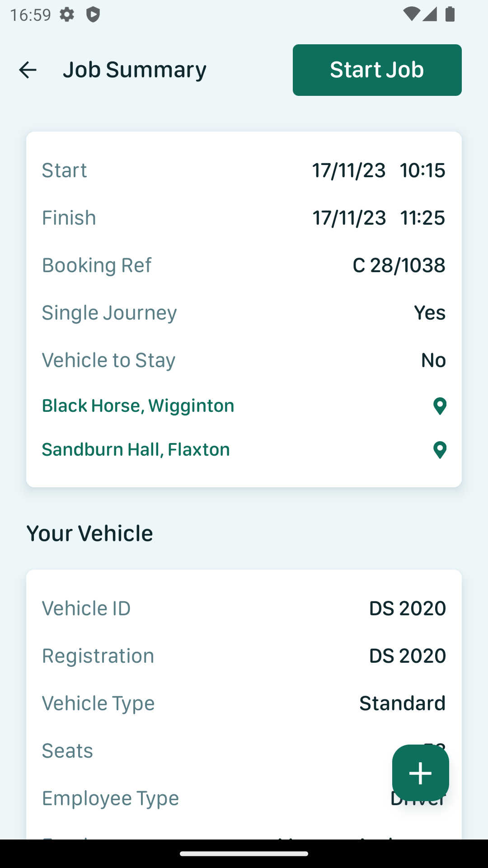488x868 pixels.
Task: Tap the back arrow icon
Action: point(28,70)
